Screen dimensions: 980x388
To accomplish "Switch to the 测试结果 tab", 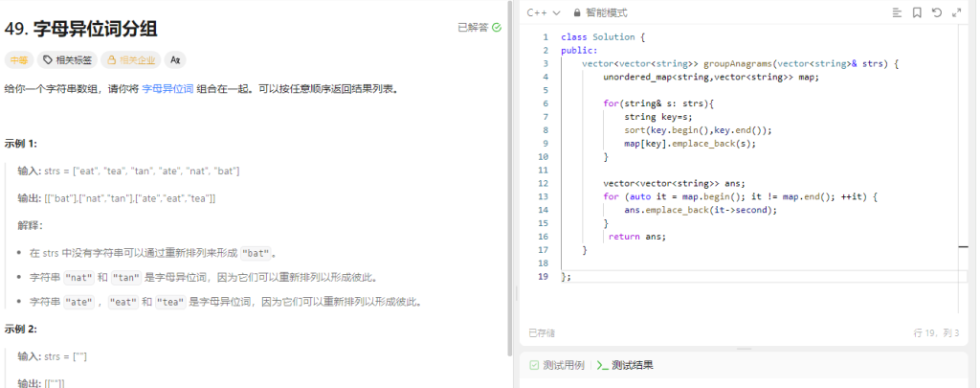I will click(625, 365).
